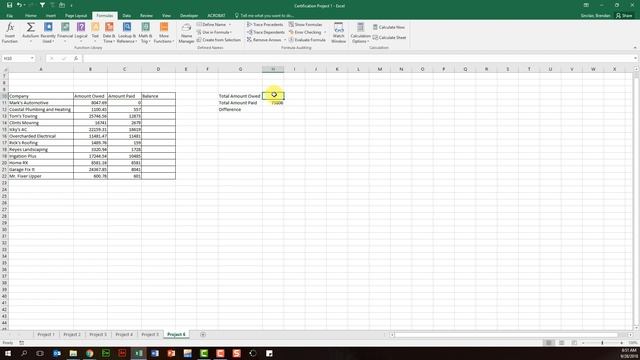Click Undo in the Quick Access Toolbar
This screenshot has height=360, width=640.
pyautogui.click(x=19, y=5)
